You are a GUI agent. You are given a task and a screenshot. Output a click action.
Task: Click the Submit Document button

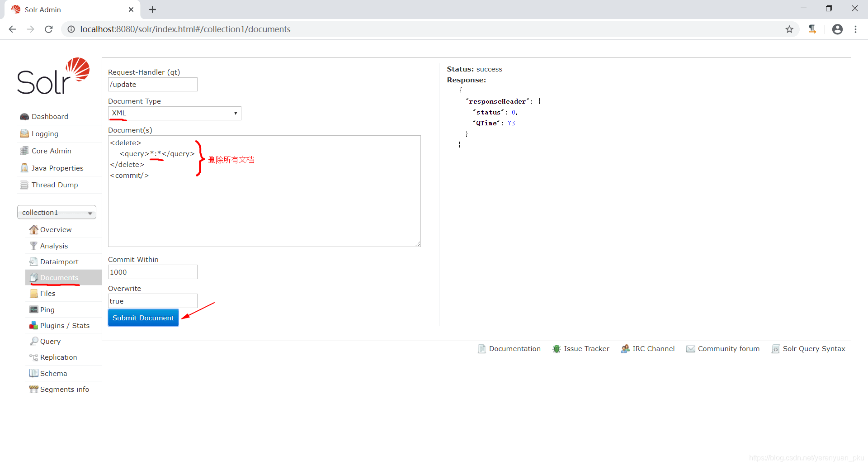coord(143,318)
